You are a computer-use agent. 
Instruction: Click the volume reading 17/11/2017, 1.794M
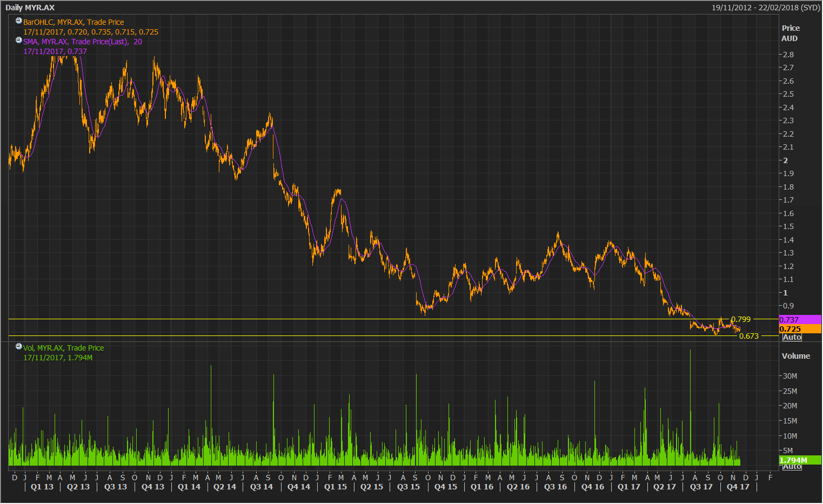click(x=58, y=358)
